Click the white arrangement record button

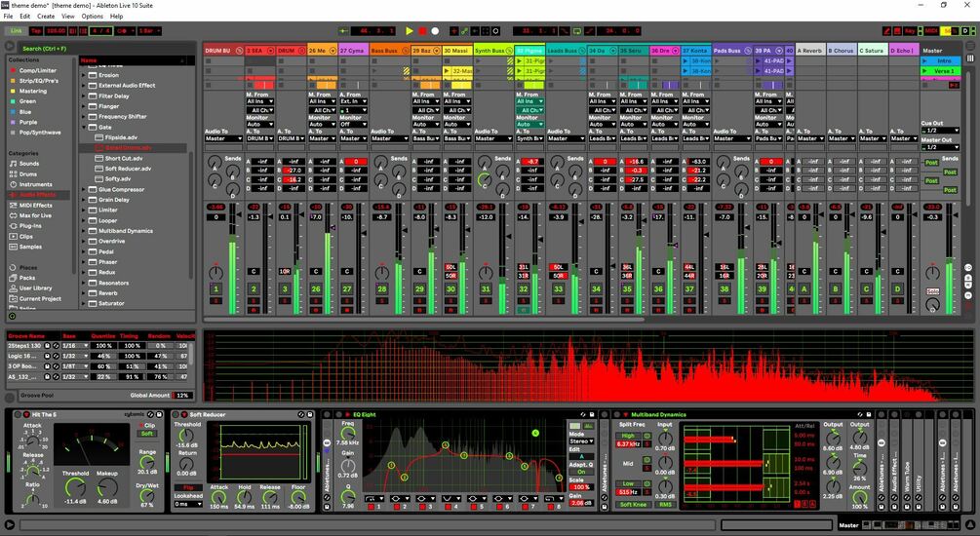[435, 30]
